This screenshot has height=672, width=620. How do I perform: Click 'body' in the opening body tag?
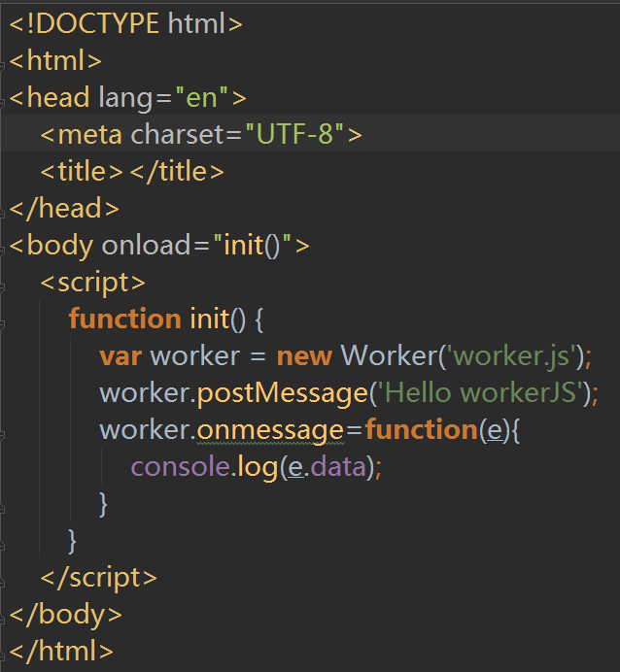[60, 246]
